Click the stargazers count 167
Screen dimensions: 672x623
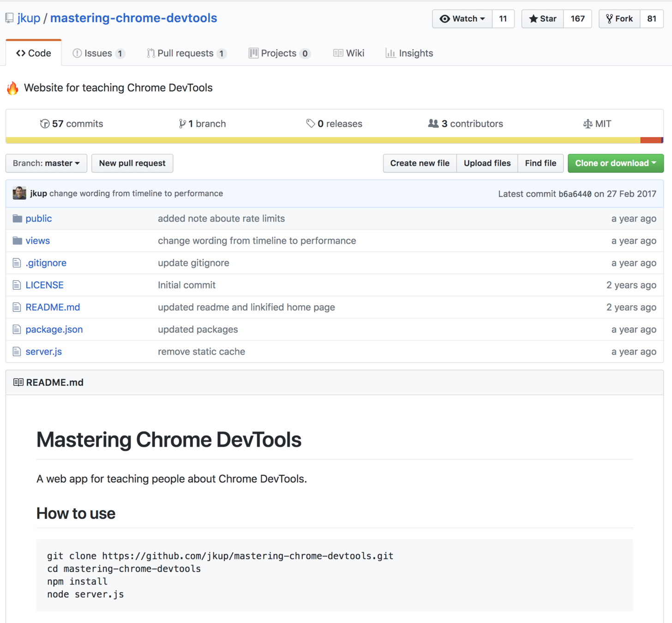click(x=578, y=18)
